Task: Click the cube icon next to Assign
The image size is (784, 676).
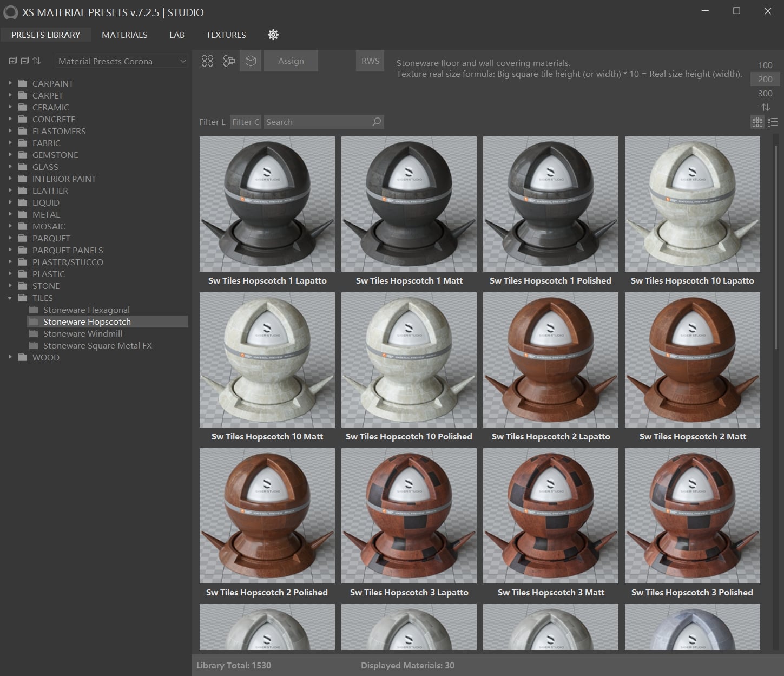Action: [251, 61]
